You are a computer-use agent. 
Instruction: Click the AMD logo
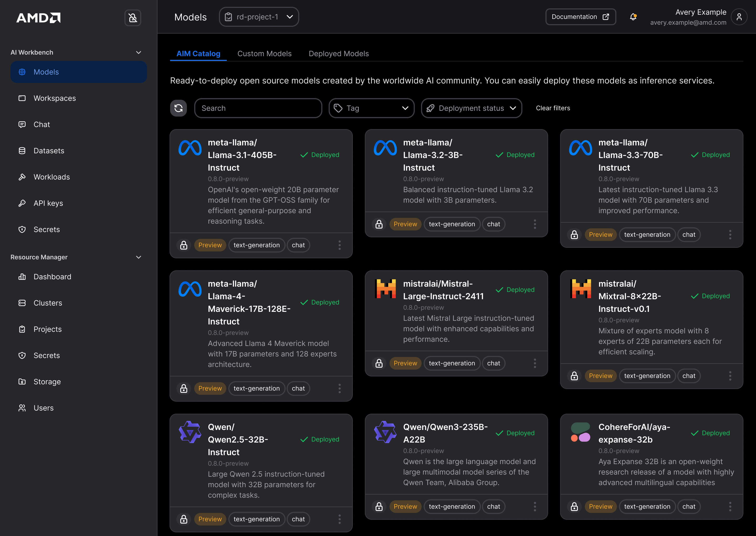38,18
